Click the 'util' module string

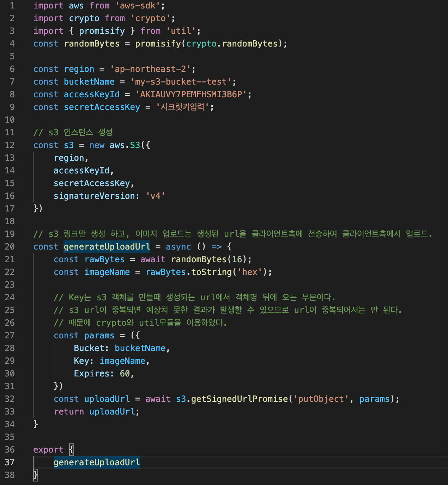pyautogui.click(x=181, y=31)
